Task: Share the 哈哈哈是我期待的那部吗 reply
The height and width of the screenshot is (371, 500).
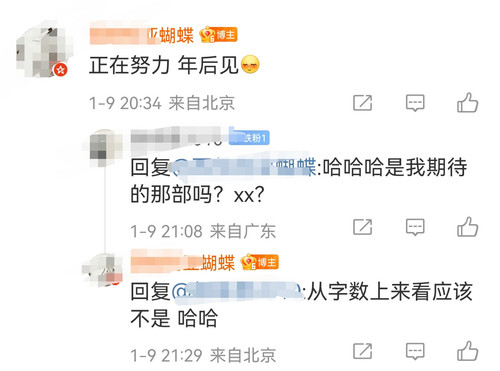Action: coord(363,227)
